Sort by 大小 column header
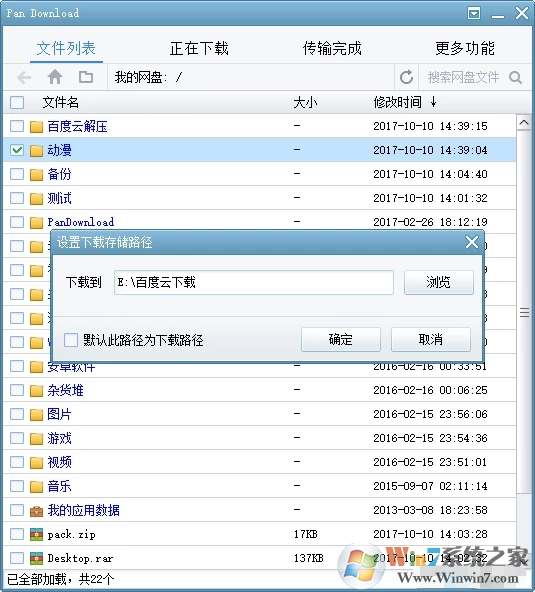Viewport: 535px width, 592px height. pyautogui.click(x=305, y=102)
